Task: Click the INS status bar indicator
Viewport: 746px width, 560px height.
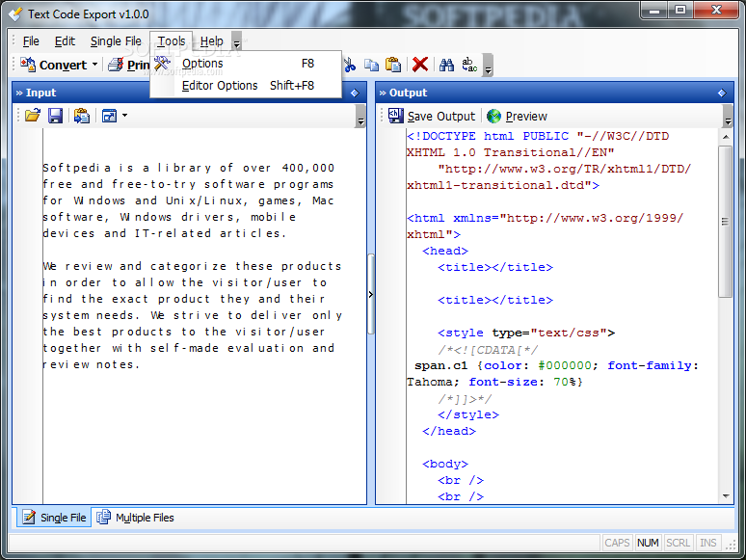Action: tap(708, 543)
